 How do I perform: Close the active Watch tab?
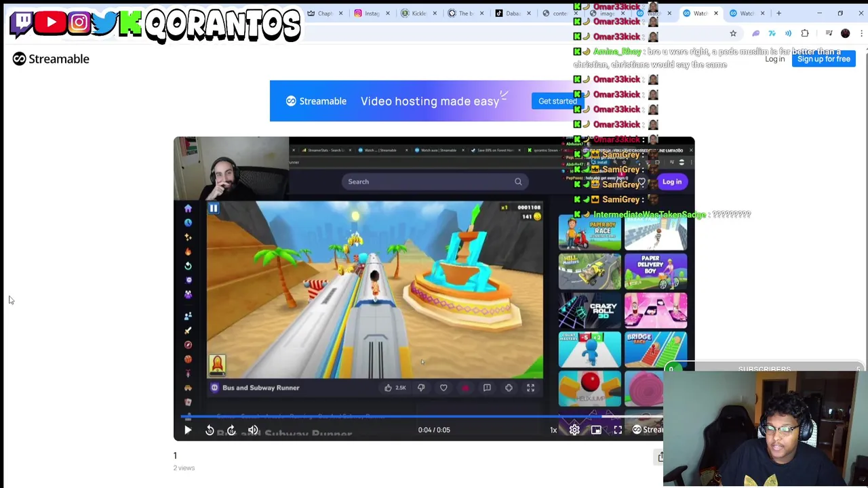click(x=715, y=13)
